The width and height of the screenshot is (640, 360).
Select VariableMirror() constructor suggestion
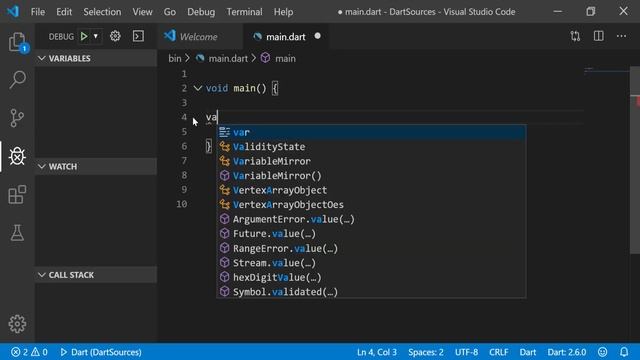(371, 176)
